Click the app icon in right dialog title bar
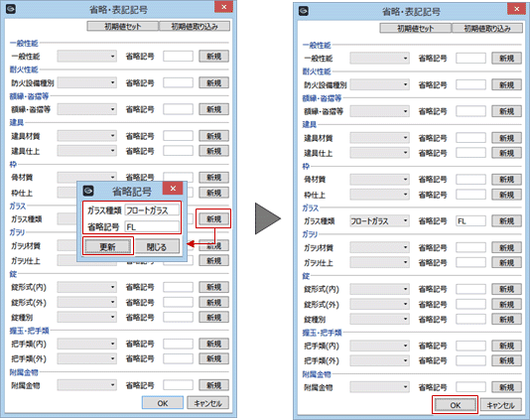Screen dimensions: 530x420 [x=304, y=11]
